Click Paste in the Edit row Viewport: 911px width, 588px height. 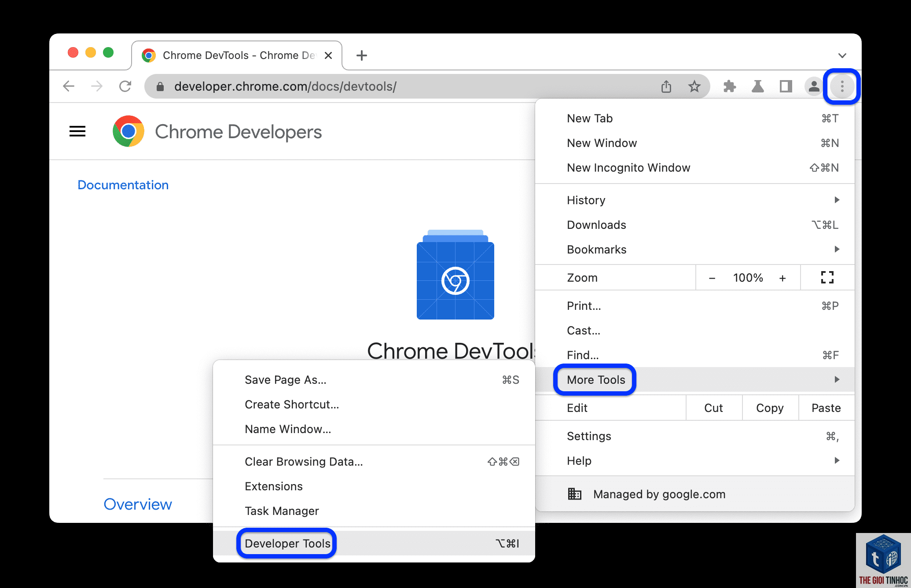coord(826,408)
